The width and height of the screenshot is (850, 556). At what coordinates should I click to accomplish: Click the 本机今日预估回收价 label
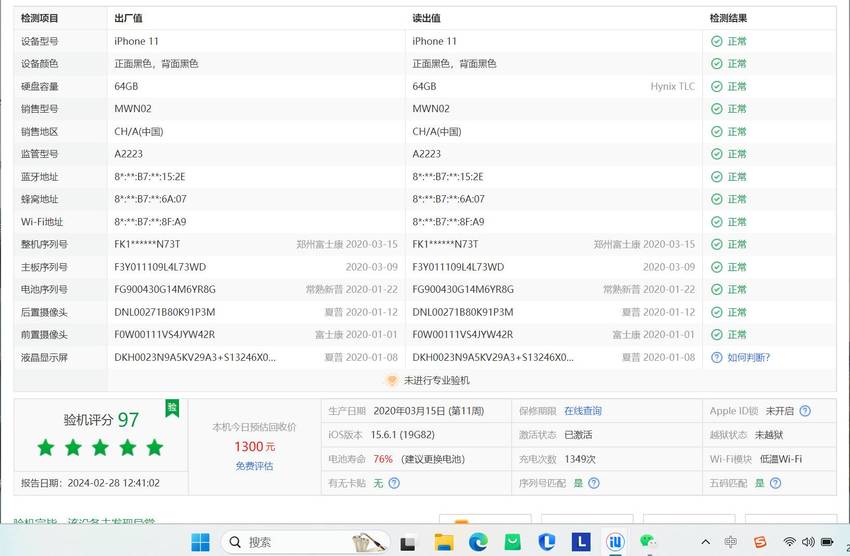[x=254, y=427]
